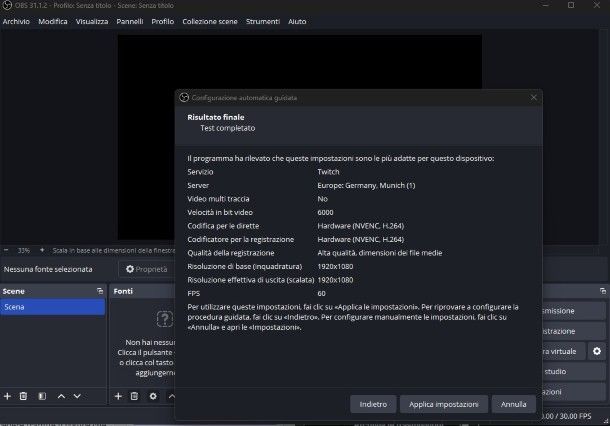Click the FPS value 60
The image size is (610, 426).
(321, 293)
